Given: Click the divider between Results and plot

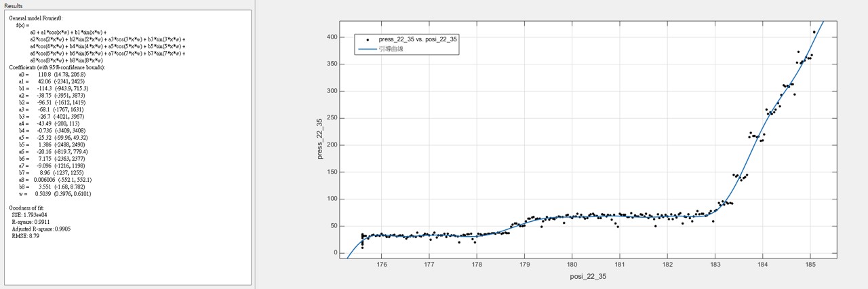Looking at the screenshot, I should (x=255, y=144).
